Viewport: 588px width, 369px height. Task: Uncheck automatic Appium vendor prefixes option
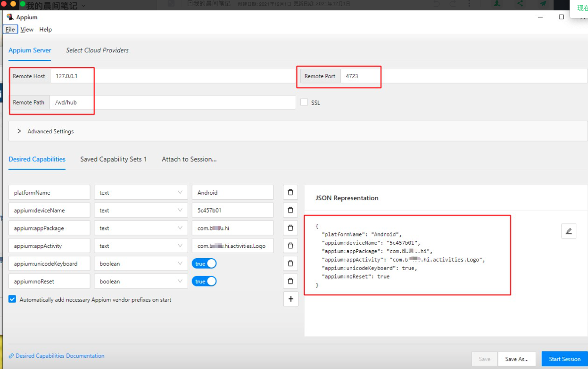[x=12, y=299]
